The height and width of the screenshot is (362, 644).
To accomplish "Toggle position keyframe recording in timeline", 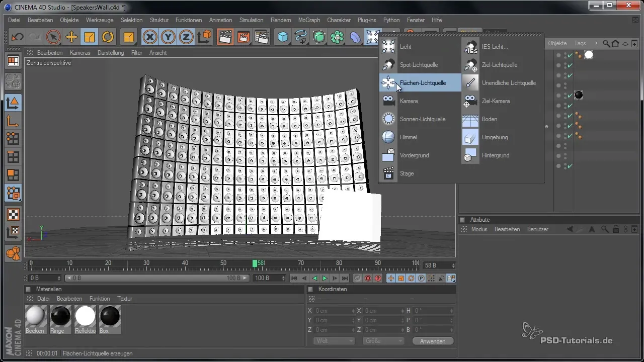I will point(391,278).
